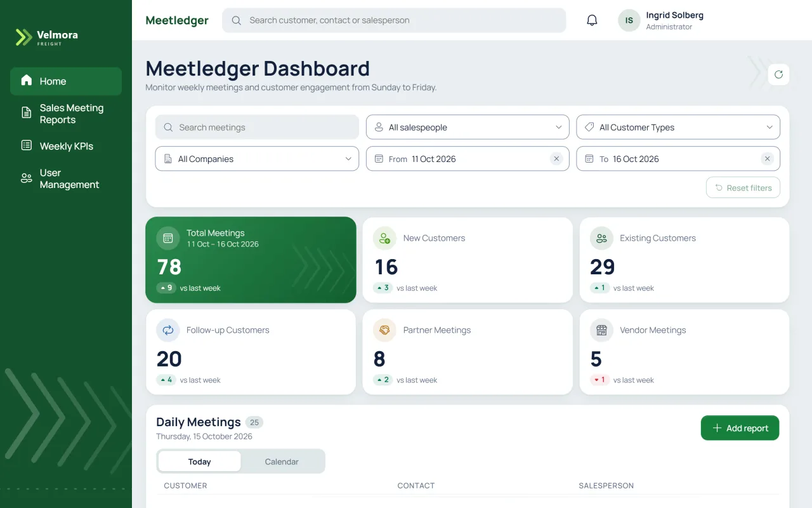Click the Existing Customers card icon

pyautogui.click(x=601, y=238)
